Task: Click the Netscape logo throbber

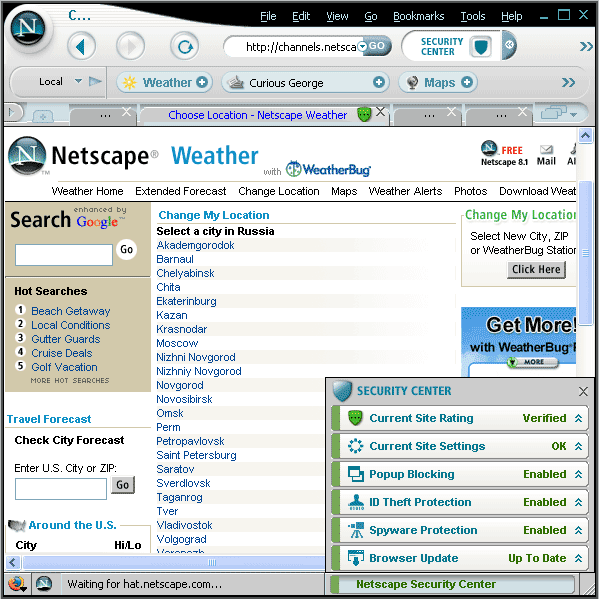Action: tap(28, 29)
